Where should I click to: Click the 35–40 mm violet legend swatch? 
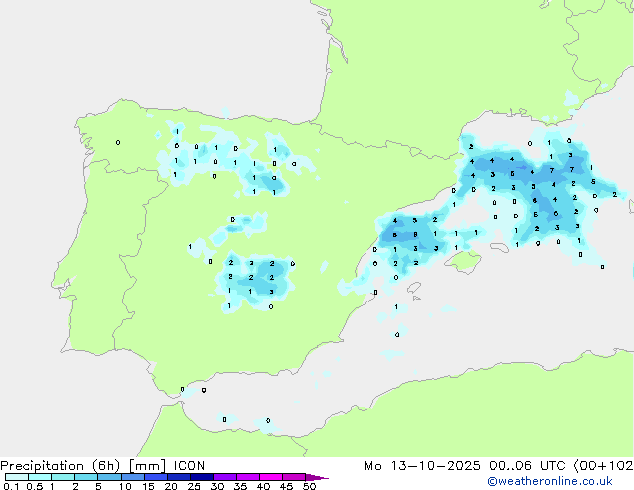[x=247, y=477]
